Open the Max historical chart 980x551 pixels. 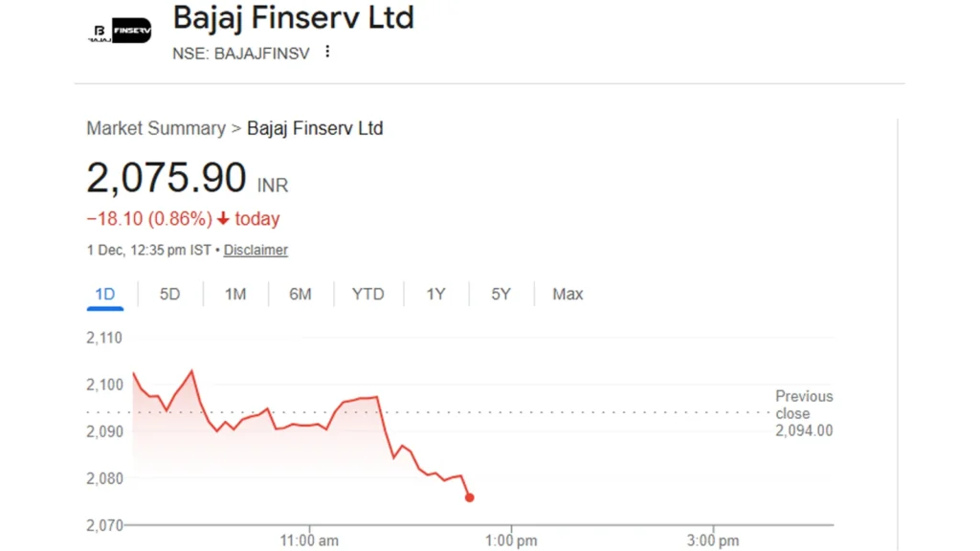567,295
